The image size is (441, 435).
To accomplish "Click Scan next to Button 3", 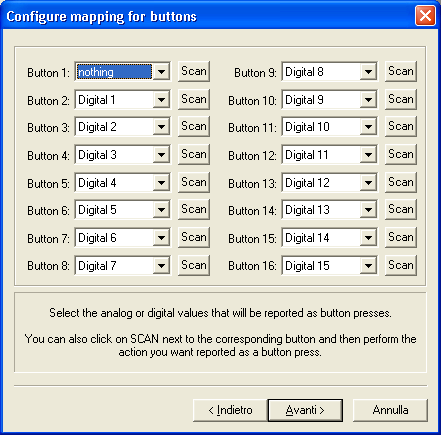I will [x=194, y=126].
